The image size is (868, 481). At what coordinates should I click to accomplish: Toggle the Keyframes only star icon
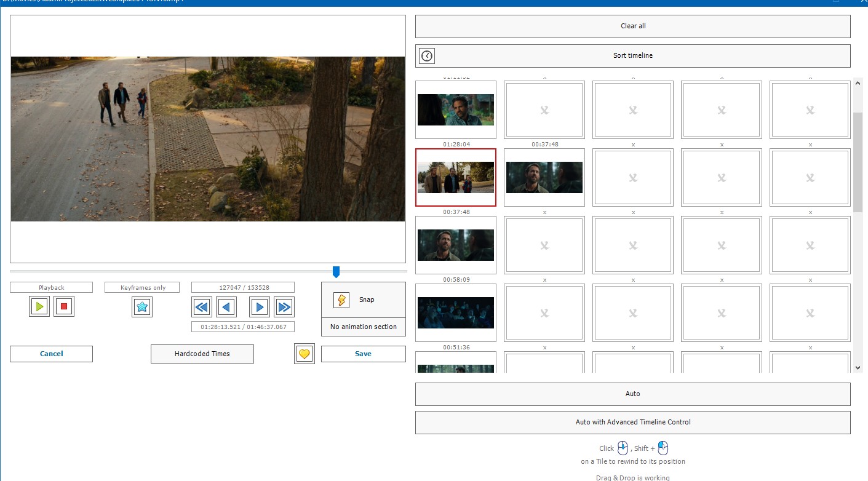coord(142,306)
